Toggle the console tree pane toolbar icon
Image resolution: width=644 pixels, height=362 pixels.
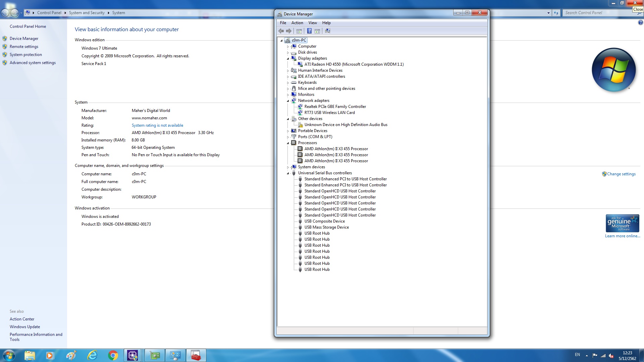[x=299, y=31]
